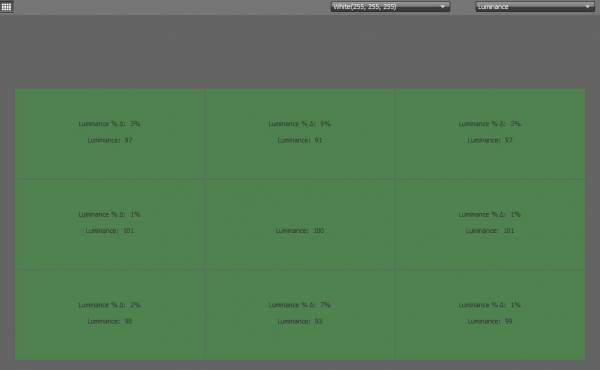Select the right-middle zone showing Luminance 101
This screenshot has width=600, height=370.
[490, 224]
